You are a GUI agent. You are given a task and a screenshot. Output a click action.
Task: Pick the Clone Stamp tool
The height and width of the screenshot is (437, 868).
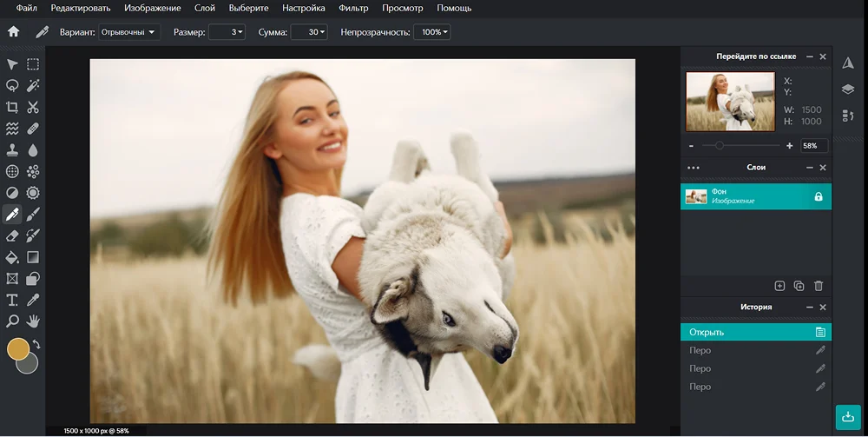12,149
